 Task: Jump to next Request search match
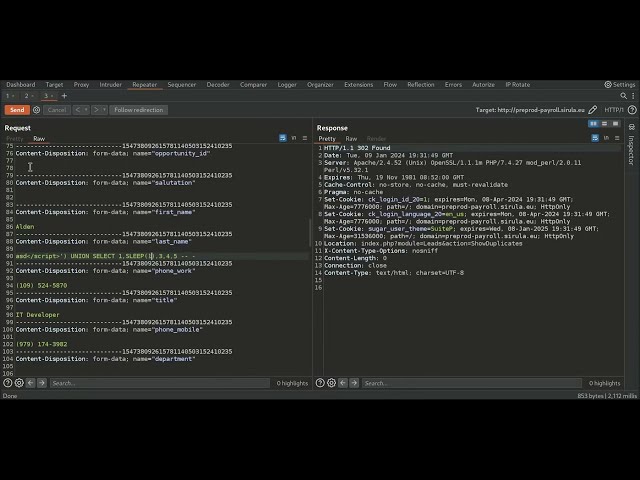click(42, 383)
